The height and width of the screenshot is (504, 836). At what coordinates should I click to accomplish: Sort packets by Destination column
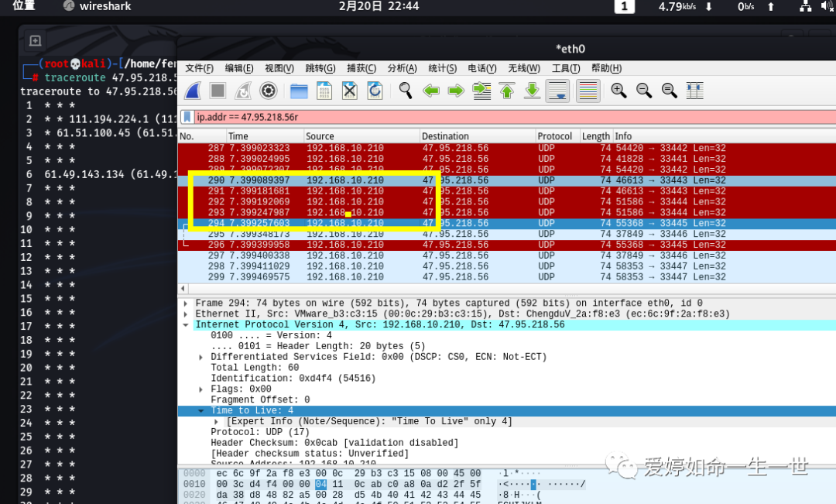click(477, 136)
